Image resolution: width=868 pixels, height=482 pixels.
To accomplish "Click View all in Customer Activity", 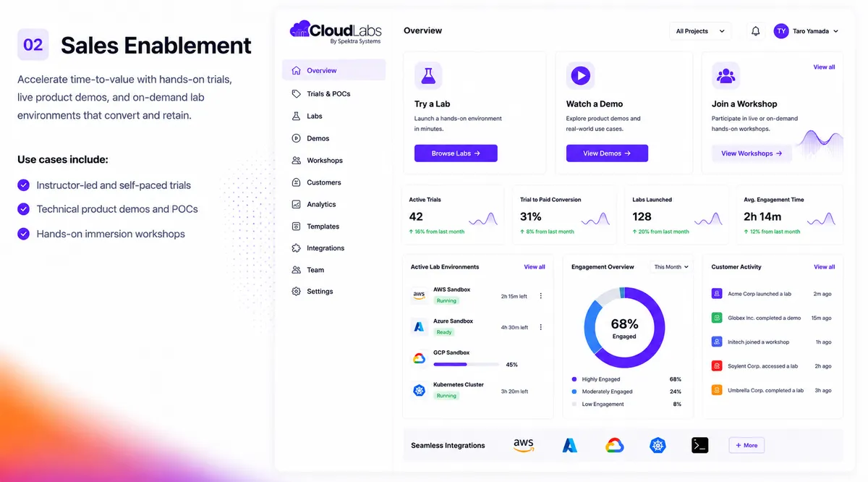I will point(825,267).
